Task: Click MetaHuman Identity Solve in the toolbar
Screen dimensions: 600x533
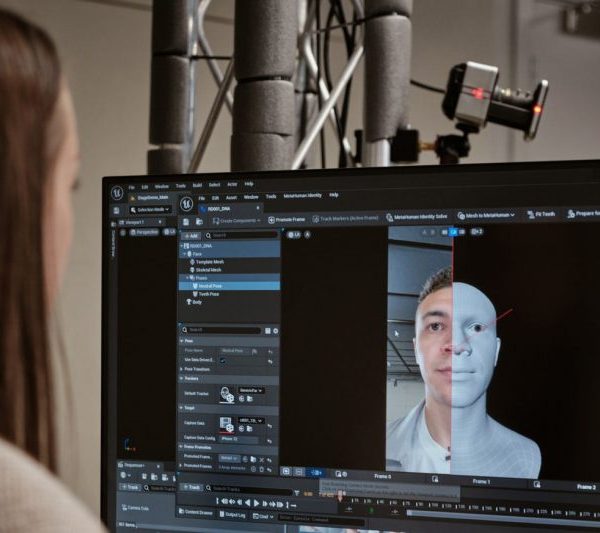Action: pos(416,217)
